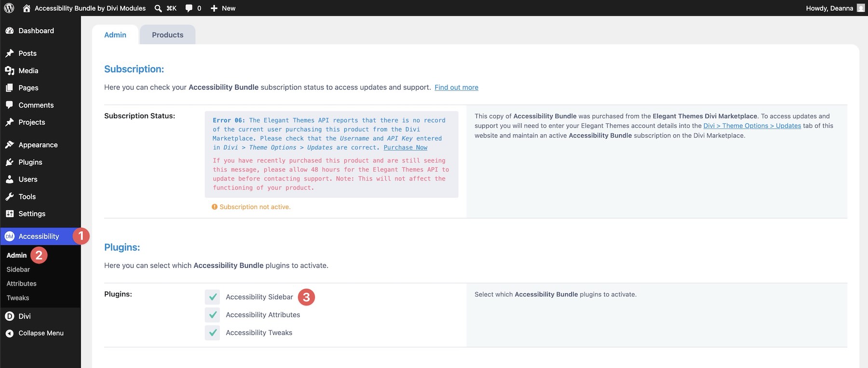Open the search magnifier icon
868x368 pixels.
(158, 8)
